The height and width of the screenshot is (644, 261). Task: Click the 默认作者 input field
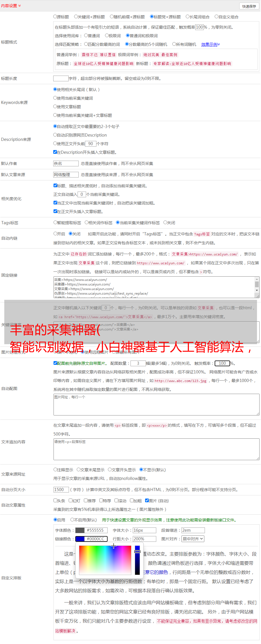(x=66, y=164)
